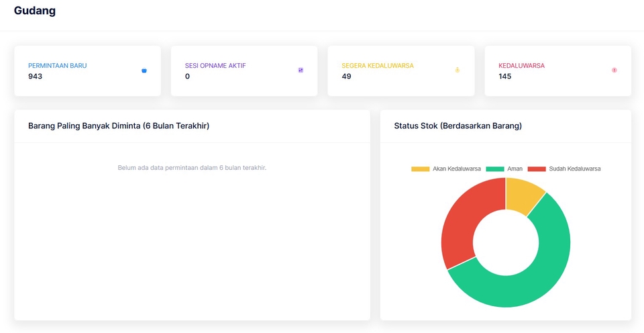Click the yellow Akan Kedaluwarsa legend swatch
The image size is (644, 333).
(420, 169)
